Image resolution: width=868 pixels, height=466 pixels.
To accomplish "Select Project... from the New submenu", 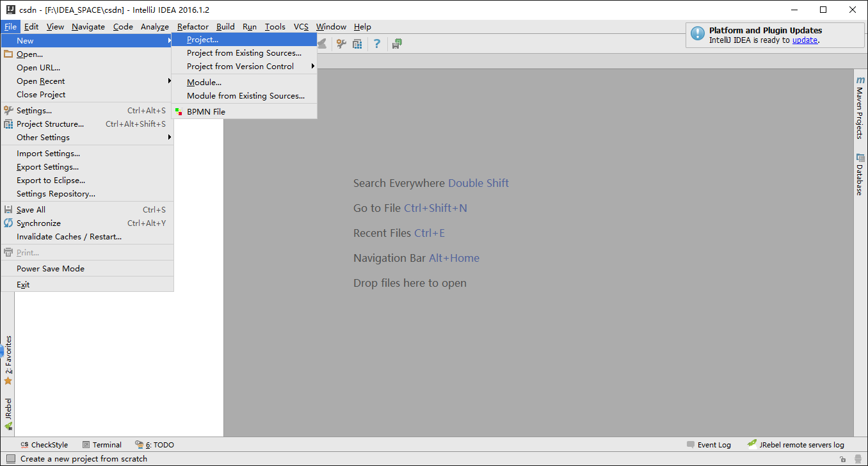I will point(244,40).
